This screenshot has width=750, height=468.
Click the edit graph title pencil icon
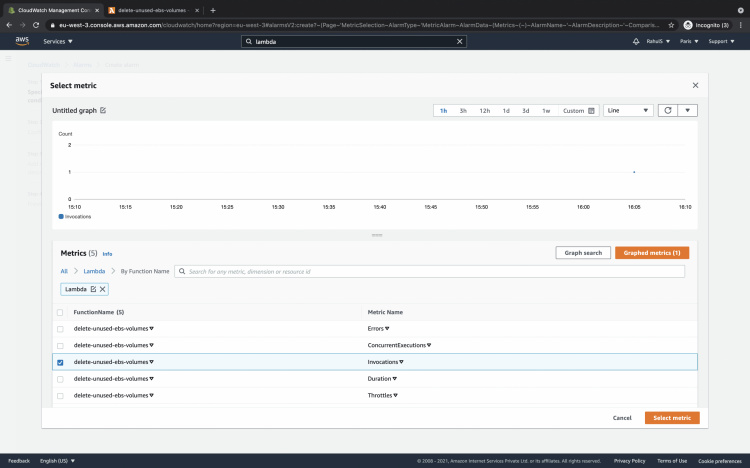103,111
